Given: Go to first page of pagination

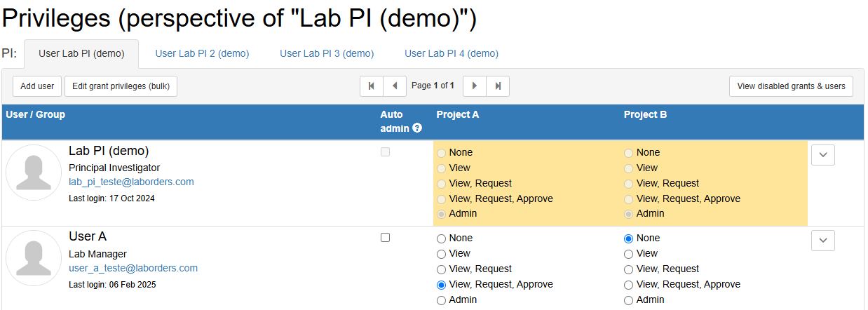Looking at the screenshot, I should coord(372,86).
